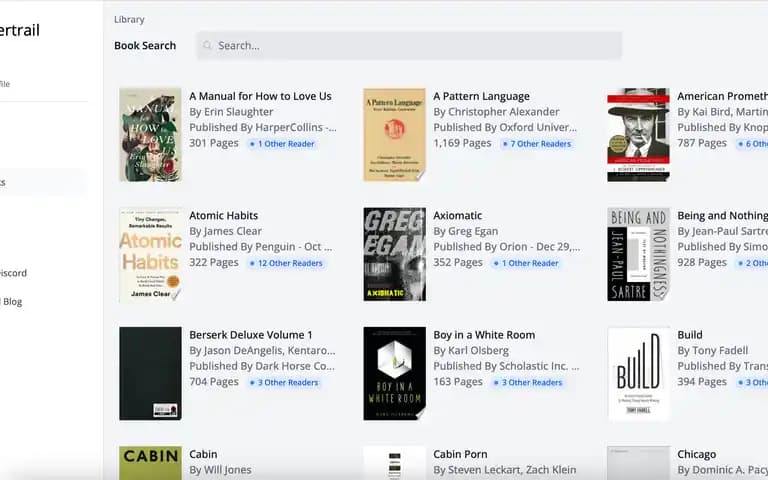
Task: Click the app name logo in the sidebar
Action: click(20, 30)
